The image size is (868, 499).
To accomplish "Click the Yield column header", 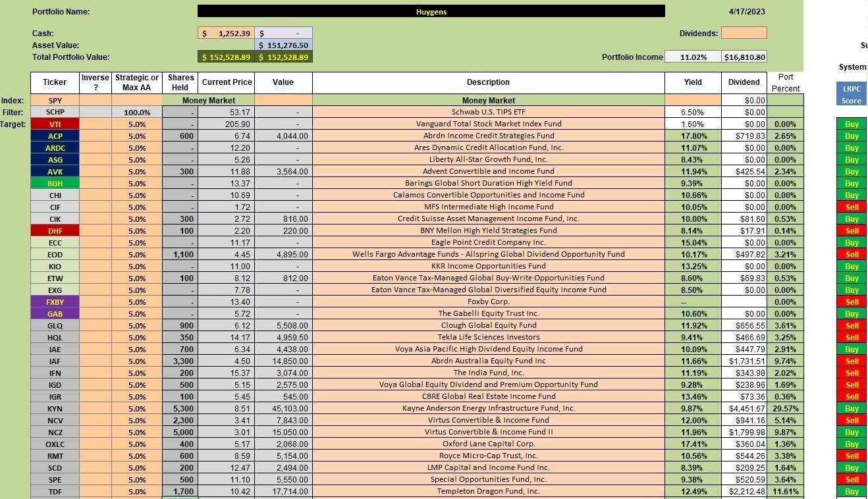I will [693, 82].
